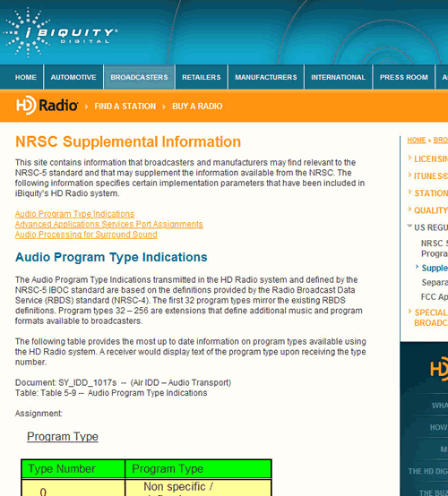Click the Audio Program Type Indications blue heading
Image resolution: width=448 pixels, height=496 pixels.
111,257
